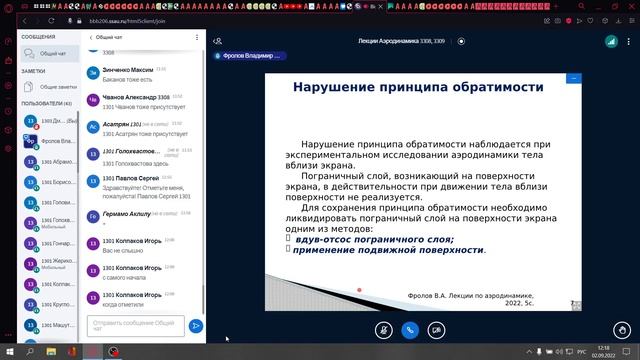Viewport: 640px width, 360px height.
Task: Open File Explorer from taskbar
Action: pos(51,351)
